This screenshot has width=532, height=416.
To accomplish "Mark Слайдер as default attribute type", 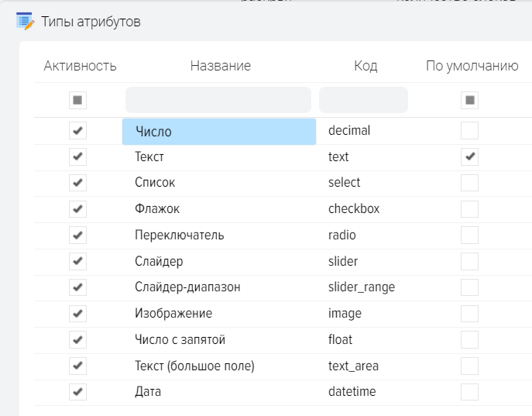I will tap(470, 261).
